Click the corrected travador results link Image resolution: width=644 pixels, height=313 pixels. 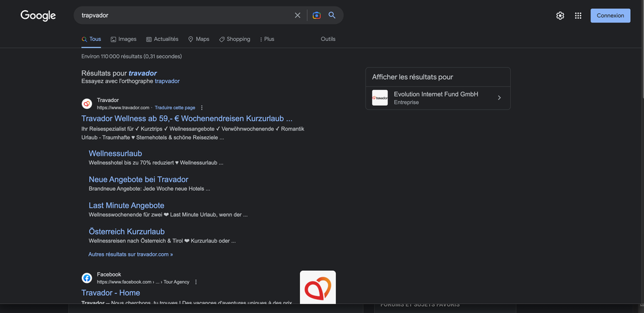click(143, 73)
